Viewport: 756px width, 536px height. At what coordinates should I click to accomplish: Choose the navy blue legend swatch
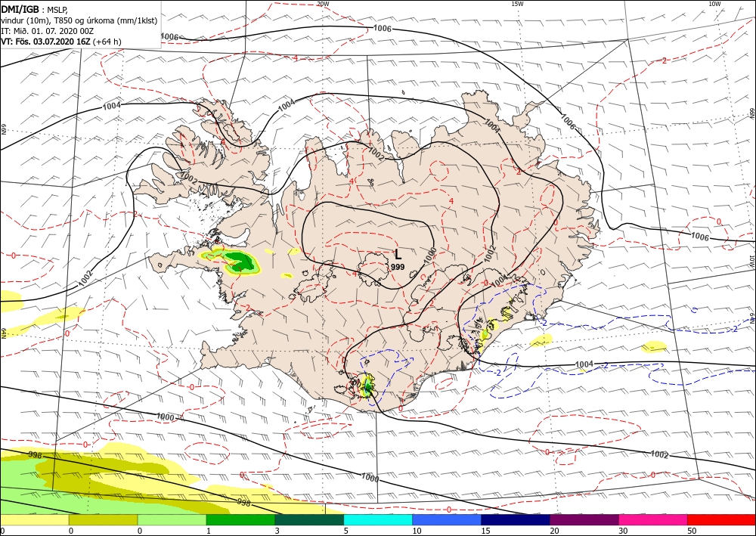pos(516,519)
